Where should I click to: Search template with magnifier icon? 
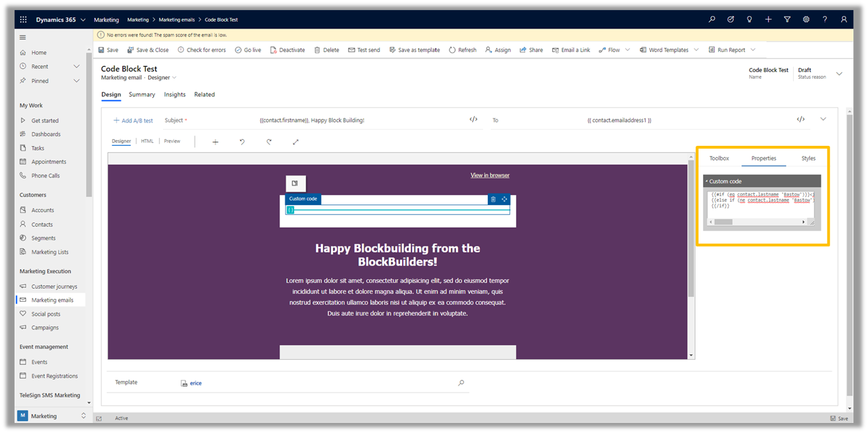point(461,383)
